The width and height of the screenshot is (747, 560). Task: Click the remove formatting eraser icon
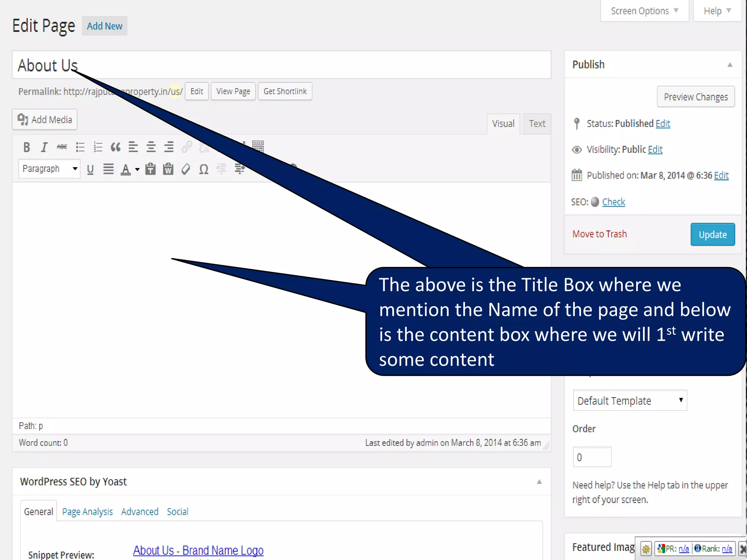pyautogui.click(x=186, y=169)
